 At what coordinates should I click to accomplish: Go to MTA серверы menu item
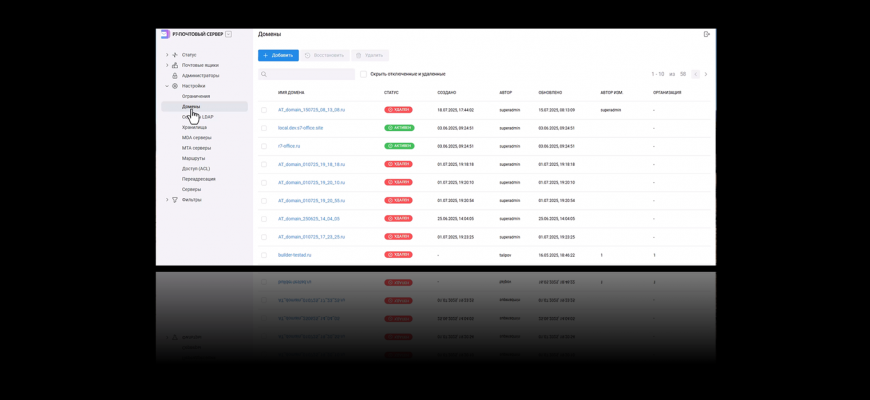(196, 148)
